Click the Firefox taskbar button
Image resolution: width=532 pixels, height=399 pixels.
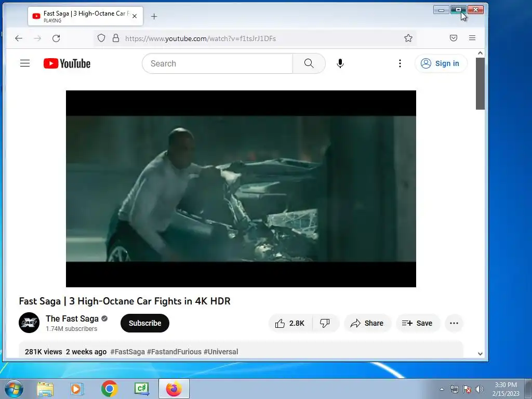point(174,389)
